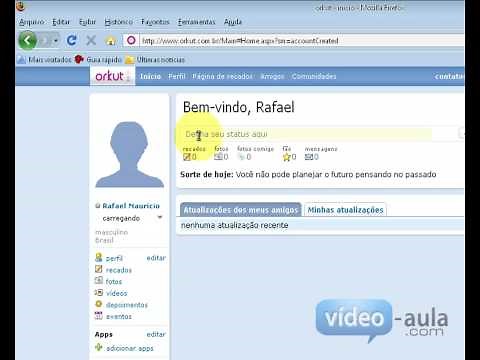The height and width of the screenshot is (360, 480).
Task: Go back with the green back arrow
Action: 27,41
